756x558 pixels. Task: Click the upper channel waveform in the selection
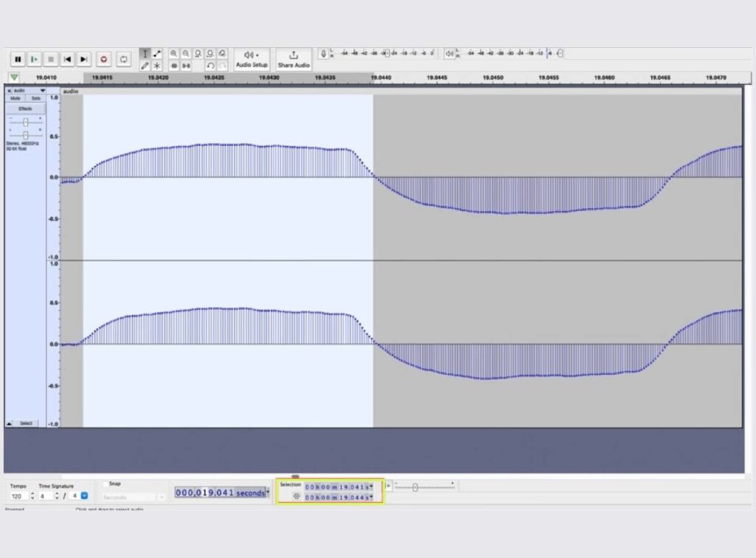(228, 176)
